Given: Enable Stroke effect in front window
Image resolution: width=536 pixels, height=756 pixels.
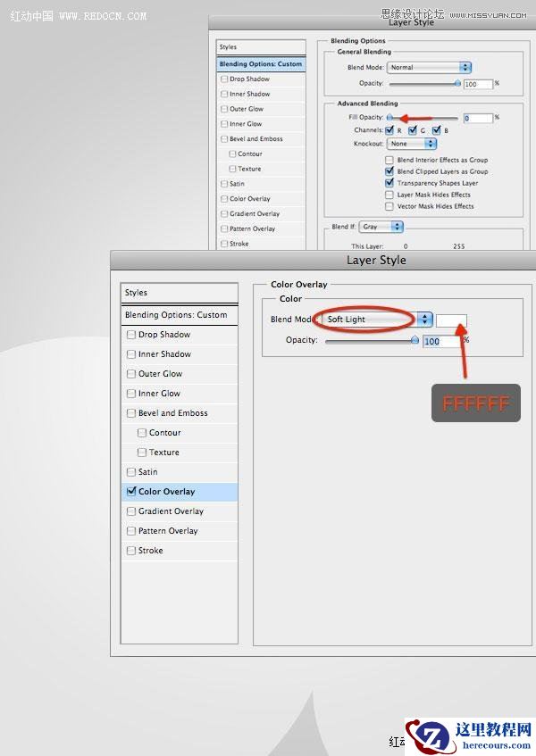Looking at the screenshot, I should coord(130,551).
